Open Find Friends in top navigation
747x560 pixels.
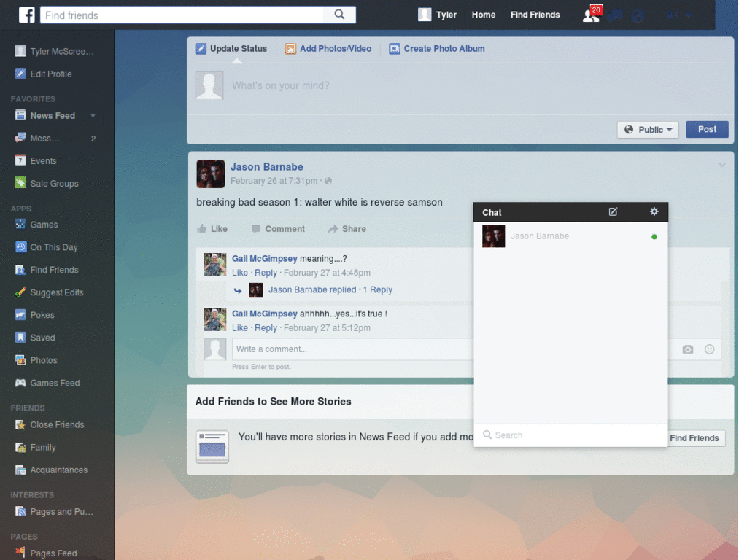535,15
